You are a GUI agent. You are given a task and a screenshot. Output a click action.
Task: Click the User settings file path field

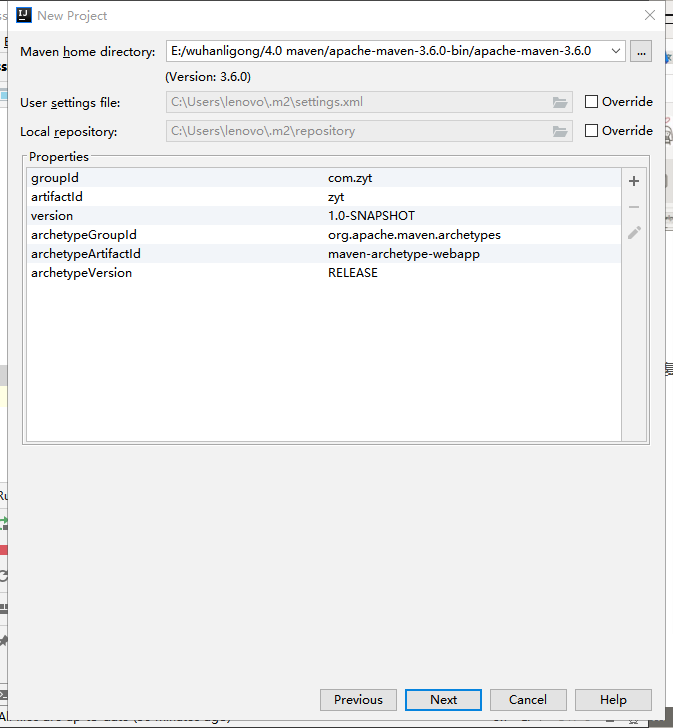click(369, 102)
